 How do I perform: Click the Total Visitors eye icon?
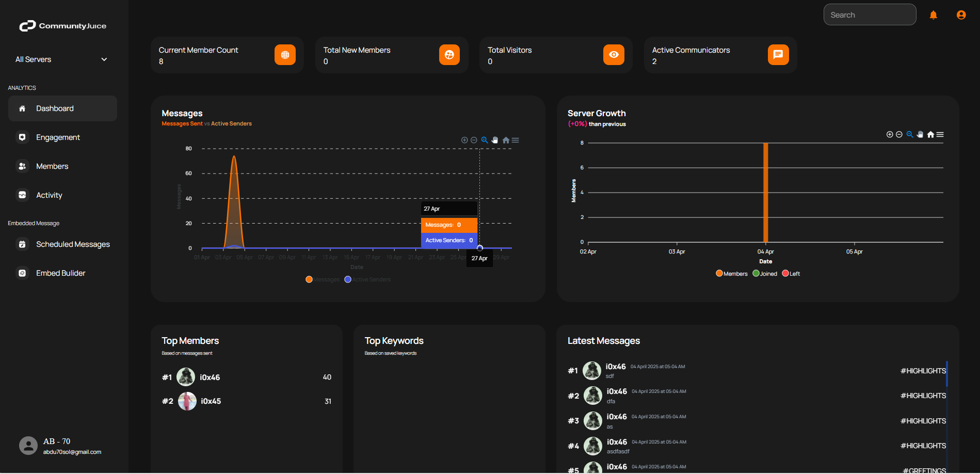click(614, 55)
